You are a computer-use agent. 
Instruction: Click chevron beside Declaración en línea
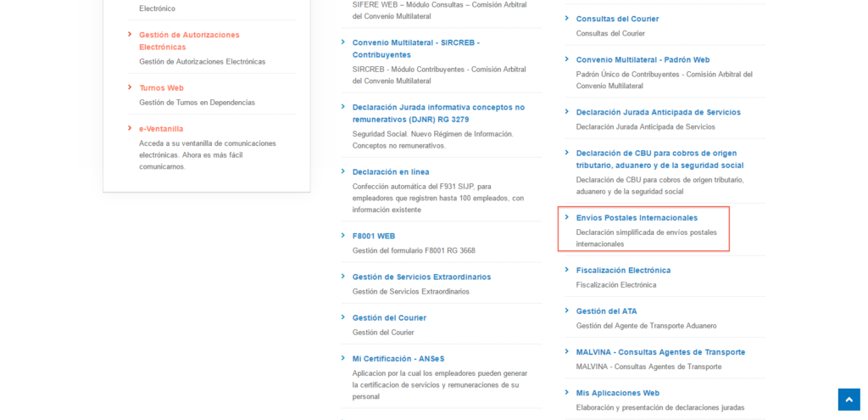343,171
